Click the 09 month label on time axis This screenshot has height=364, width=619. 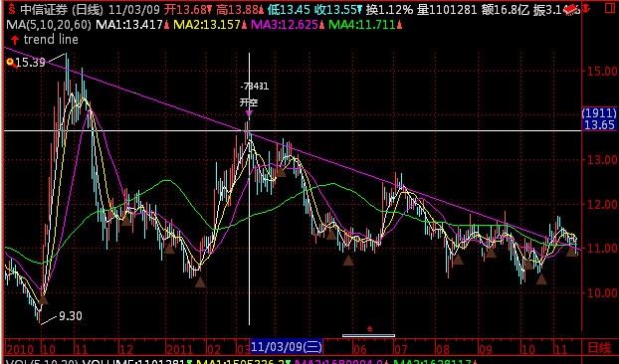point(486,349)
